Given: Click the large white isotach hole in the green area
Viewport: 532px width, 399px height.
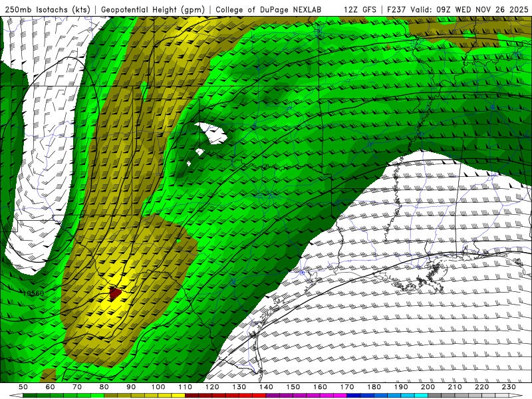Looking at the screenshot, I should 211,133.
